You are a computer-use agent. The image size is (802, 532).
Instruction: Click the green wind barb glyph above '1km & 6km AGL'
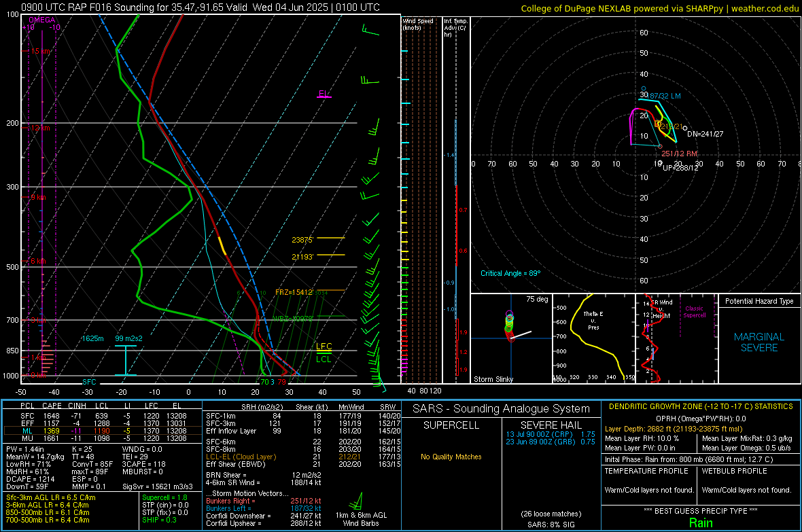tap(357, 501)
